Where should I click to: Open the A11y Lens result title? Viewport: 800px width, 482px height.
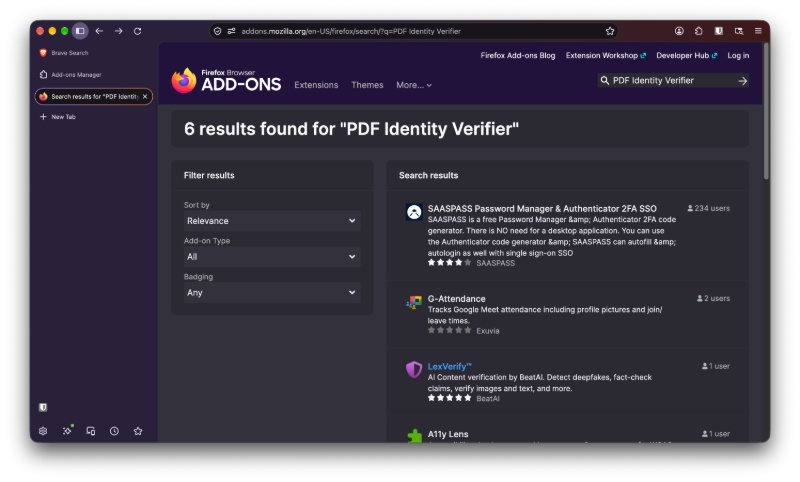click(x=447, y=434)
